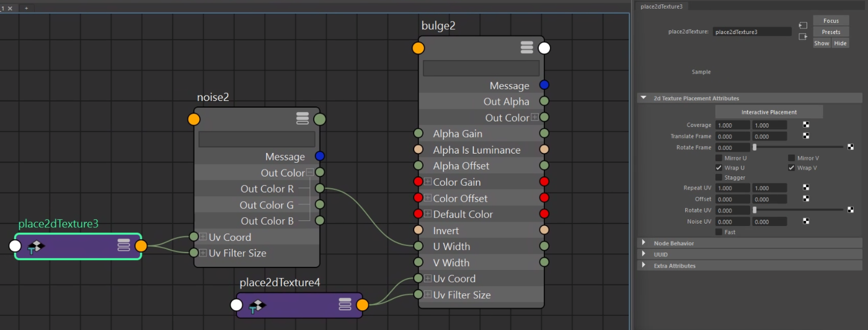Enable the Mirror U checkbox
Viewport: 868px width, 330px height.
click(719, 158)
